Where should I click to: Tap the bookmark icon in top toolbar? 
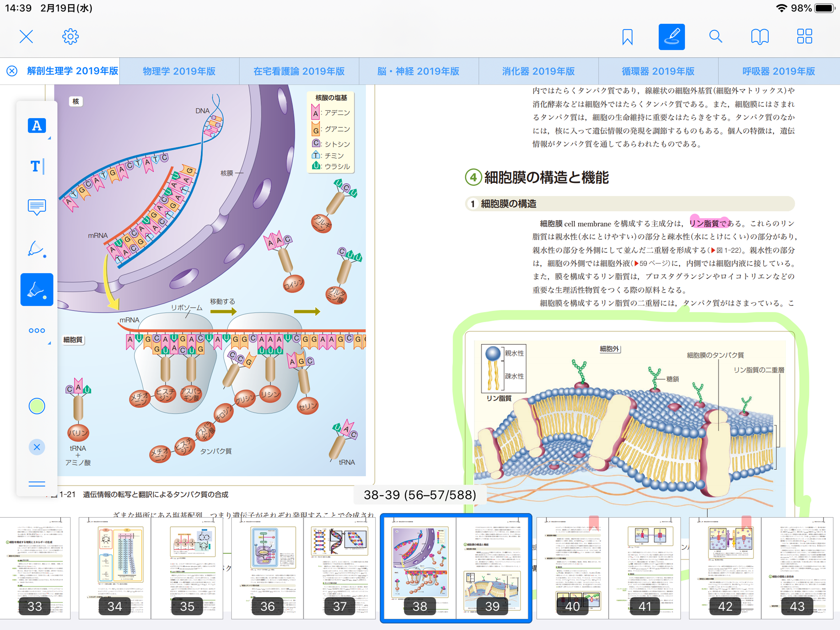pos(627,37)
